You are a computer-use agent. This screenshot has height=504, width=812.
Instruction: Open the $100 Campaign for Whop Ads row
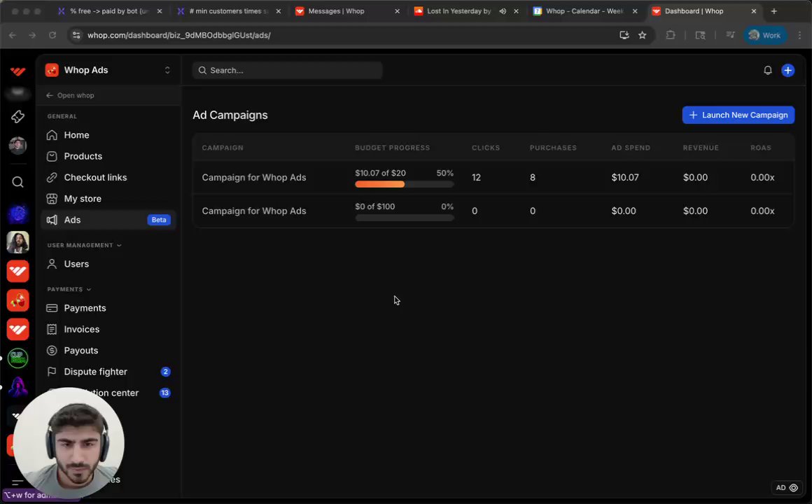pos(493,211)
